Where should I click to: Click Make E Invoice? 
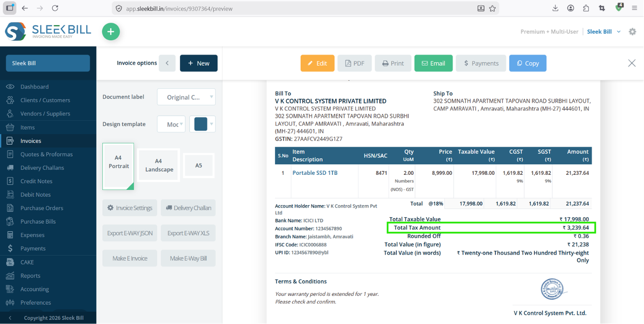click(x=130, y=258)
